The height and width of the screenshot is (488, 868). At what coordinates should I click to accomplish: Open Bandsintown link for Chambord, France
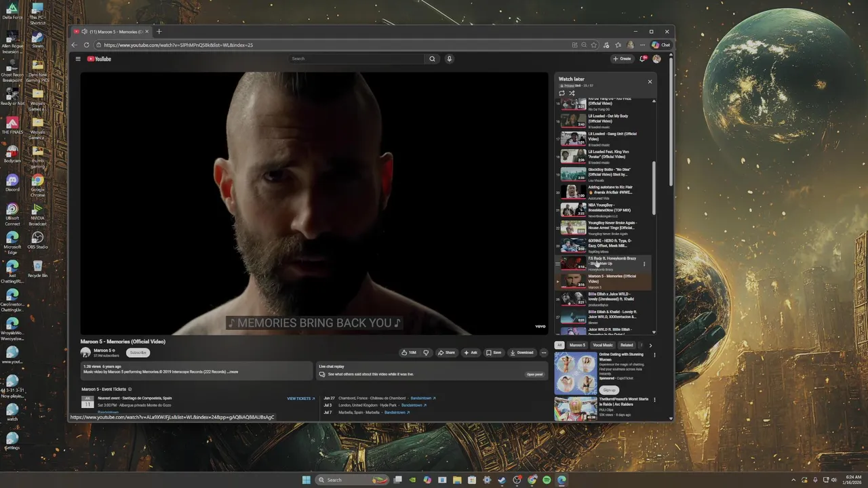pyautogui.click(x=423, y=399)
